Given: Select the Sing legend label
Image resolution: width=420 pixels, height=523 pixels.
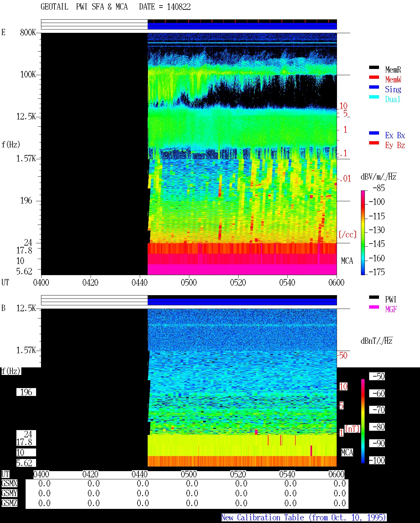Looking at the screenshot, I should point(393,89).
